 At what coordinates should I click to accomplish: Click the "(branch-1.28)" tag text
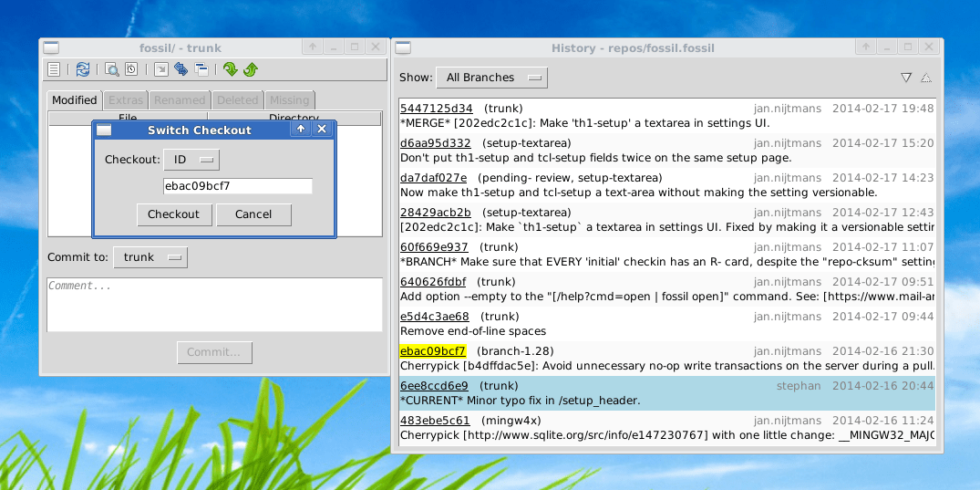515,351
